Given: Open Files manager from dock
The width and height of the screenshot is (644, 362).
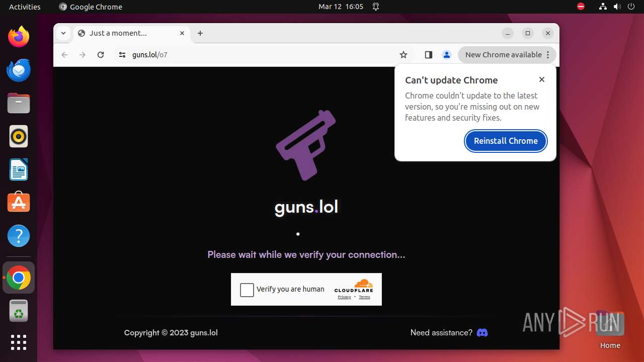Looking at the screenshot, I should 19,103.
